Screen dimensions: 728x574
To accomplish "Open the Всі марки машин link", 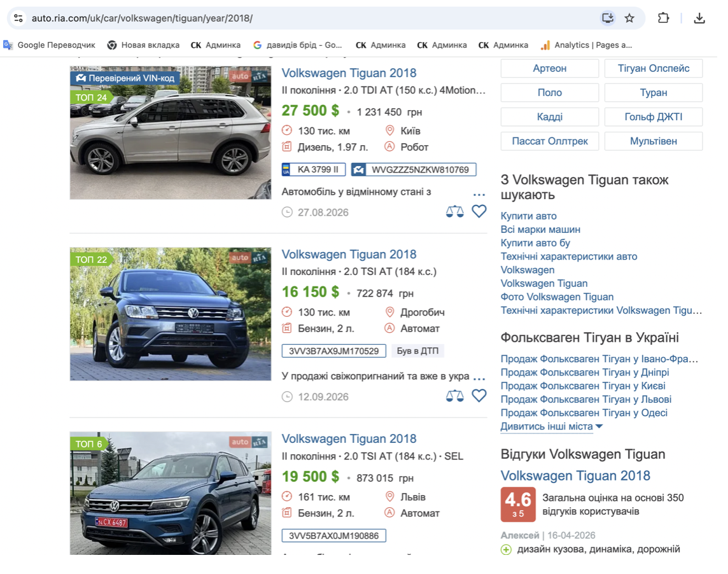I will (540, 230).
